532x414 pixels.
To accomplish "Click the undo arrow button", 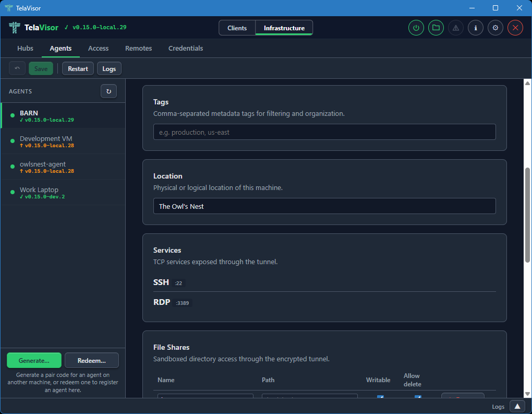I will [17, 68].
